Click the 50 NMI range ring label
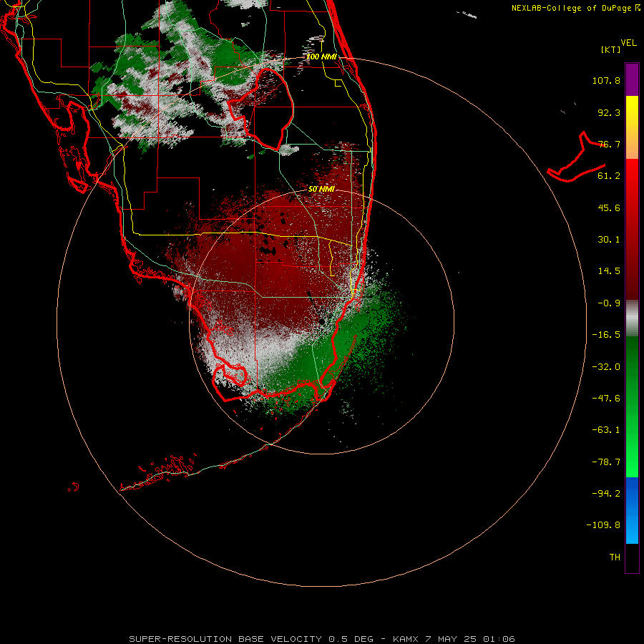This screenshot has height=644, width=644. (x=321, y=190)
